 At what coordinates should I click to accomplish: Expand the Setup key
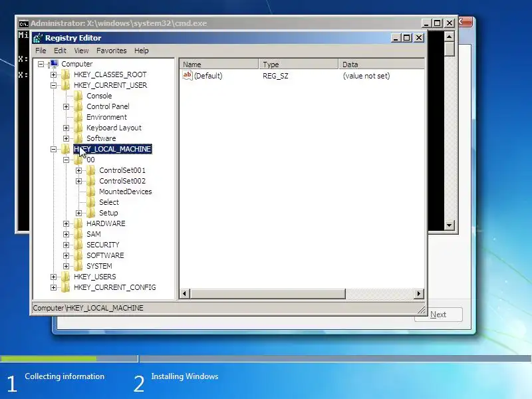click(78, 213)
